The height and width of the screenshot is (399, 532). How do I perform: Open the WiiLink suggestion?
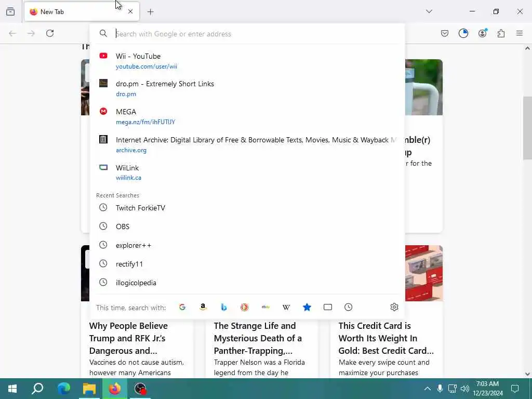point(247,172)
